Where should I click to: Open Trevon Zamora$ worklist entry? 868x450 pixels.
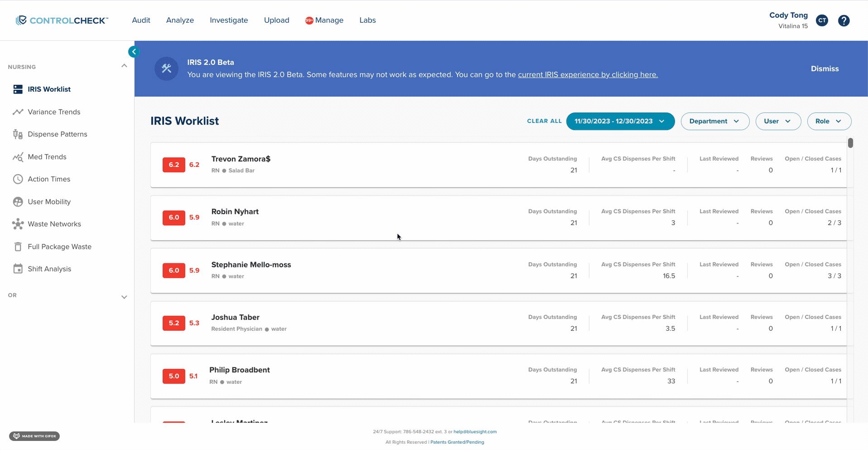coord(499,165)
